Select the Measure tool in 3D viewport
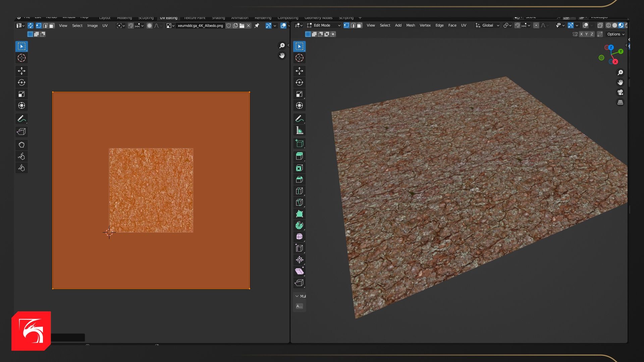The width and height of the screenshot is (644, 362). click(299, 130)
